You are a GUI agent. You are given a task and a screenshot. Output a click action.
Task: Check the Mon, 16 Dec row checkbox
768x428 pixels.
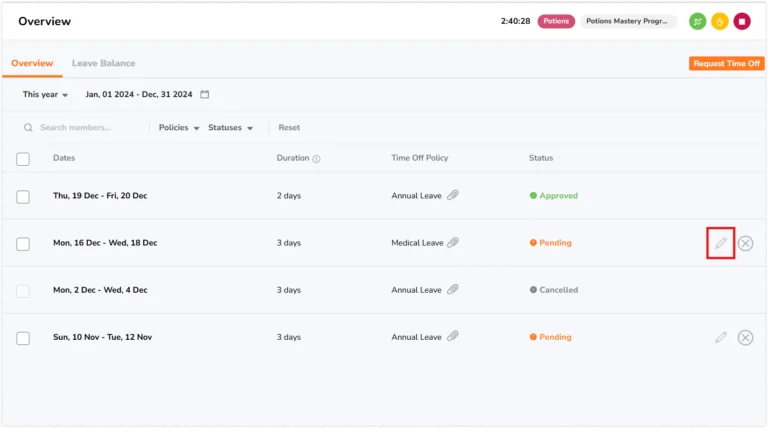tap(23, 244)
